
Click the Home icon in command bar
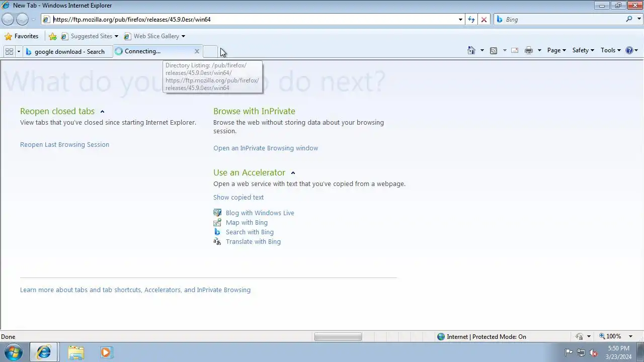tap(471, 50)
